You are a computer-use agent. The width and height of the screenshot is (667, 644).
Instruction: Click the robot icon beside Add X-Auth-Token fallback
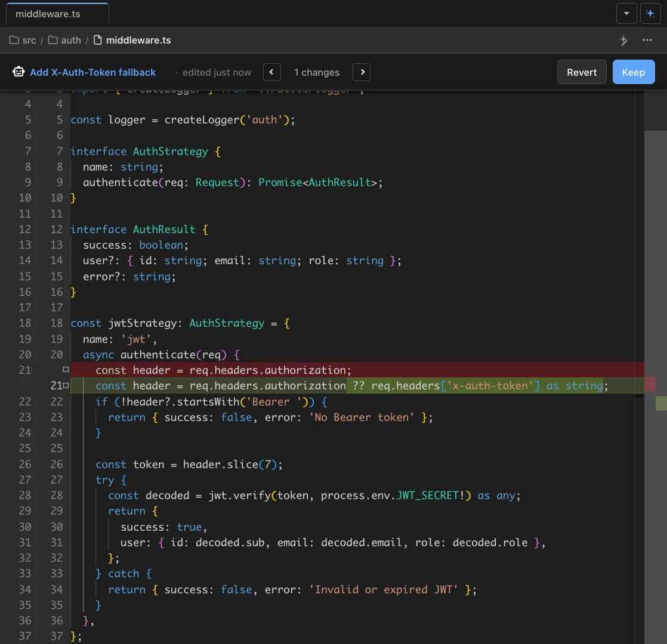18,72
